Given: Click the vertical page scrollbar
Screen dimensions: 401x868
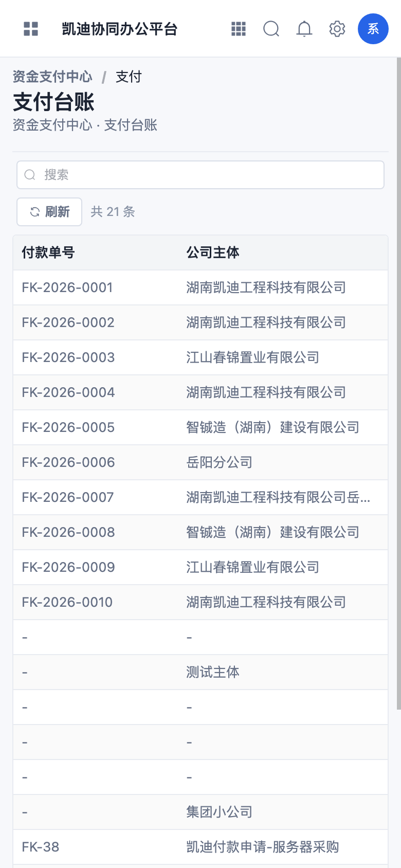Looking at the screenshot, I should click(398, 384).
